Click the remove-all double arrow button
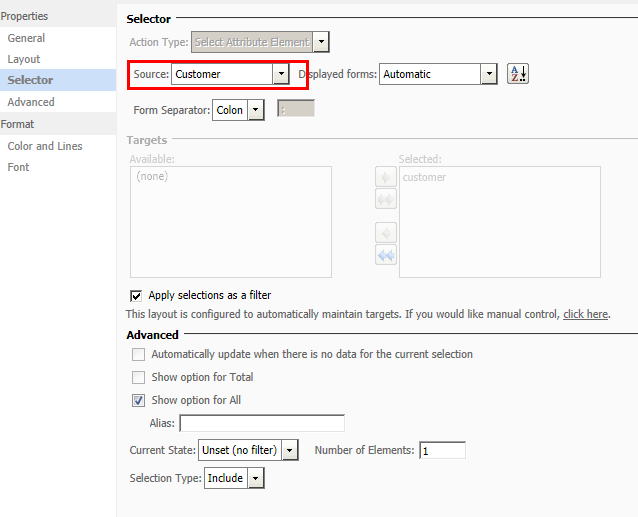Viewport: 638px width, 517px height. coord(386,255)
